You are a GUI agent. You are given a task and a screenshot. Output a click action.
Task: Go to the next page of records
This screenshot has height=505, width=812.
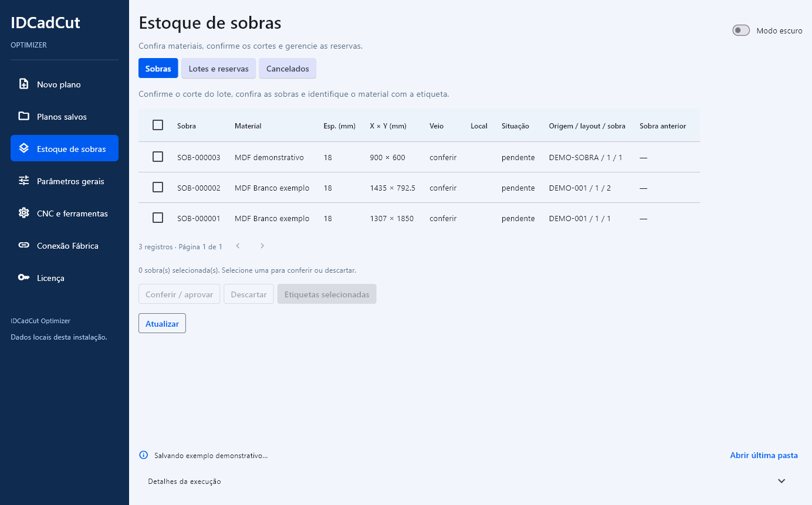tap(262, 246)
